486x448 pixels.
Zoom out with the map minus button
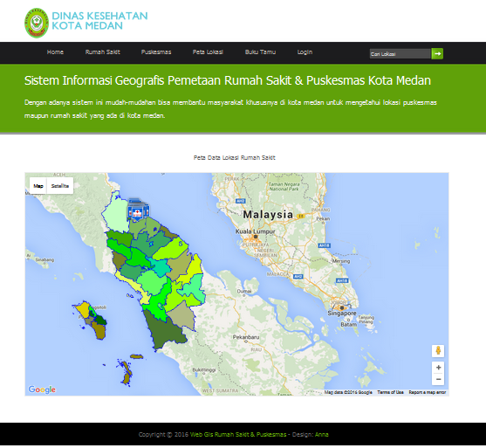pyautogui.click(x=438, y=379)
